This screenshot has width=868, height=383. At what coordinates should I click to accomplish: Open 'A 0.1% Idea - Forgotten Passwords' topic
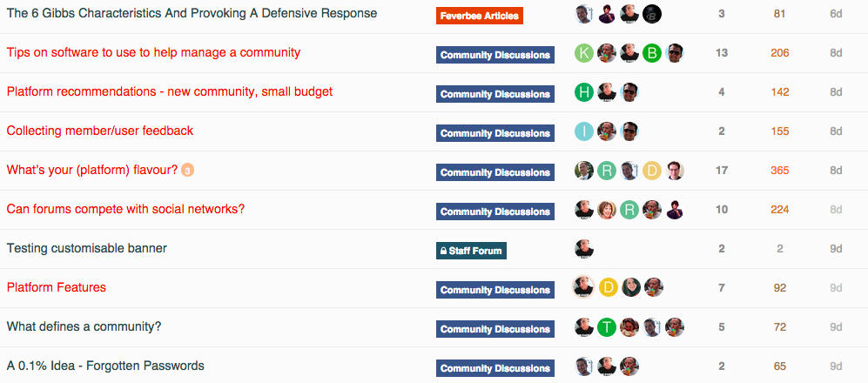click(x=105, y=366)
